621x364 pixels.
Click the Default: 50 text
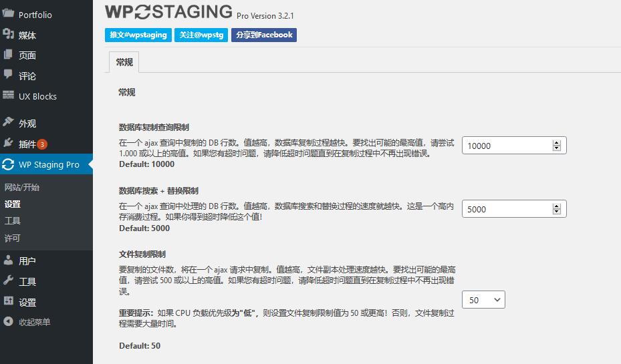click(140, 346)
